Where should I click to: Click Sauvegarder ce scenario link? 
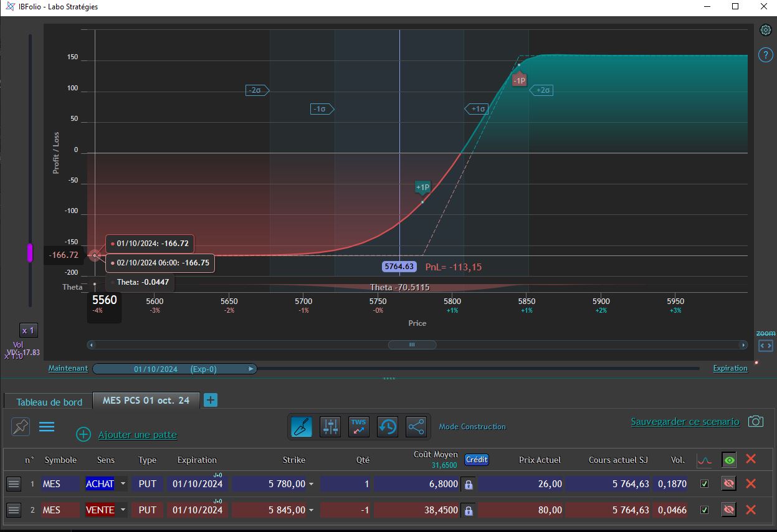click(x=685, y=422)
